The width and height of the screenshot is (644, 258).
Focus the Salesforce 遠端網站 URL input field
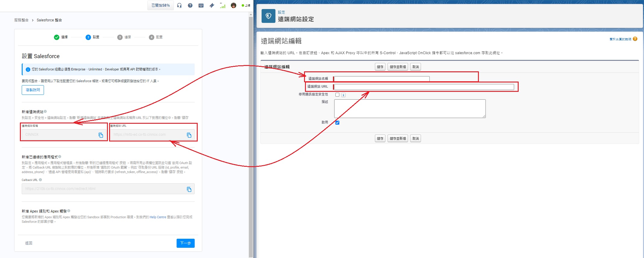tap(424, 87)
